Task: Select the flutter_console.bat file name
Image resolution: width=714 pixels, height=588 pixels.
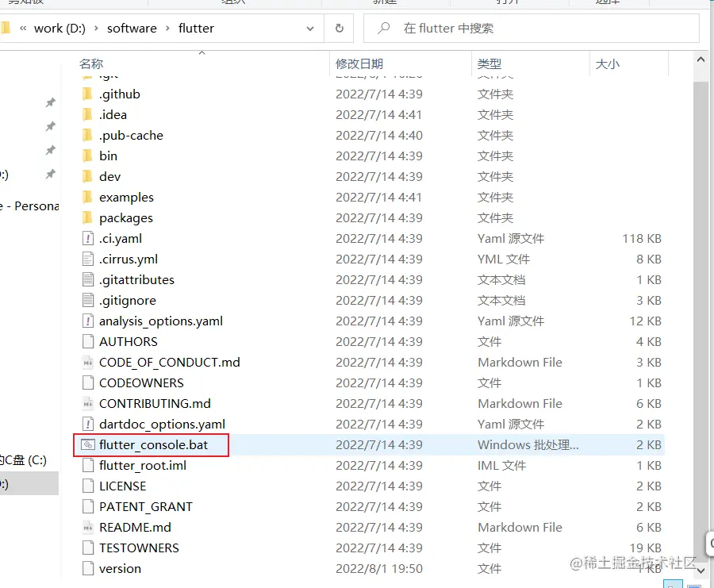Action: pos(153,444)
